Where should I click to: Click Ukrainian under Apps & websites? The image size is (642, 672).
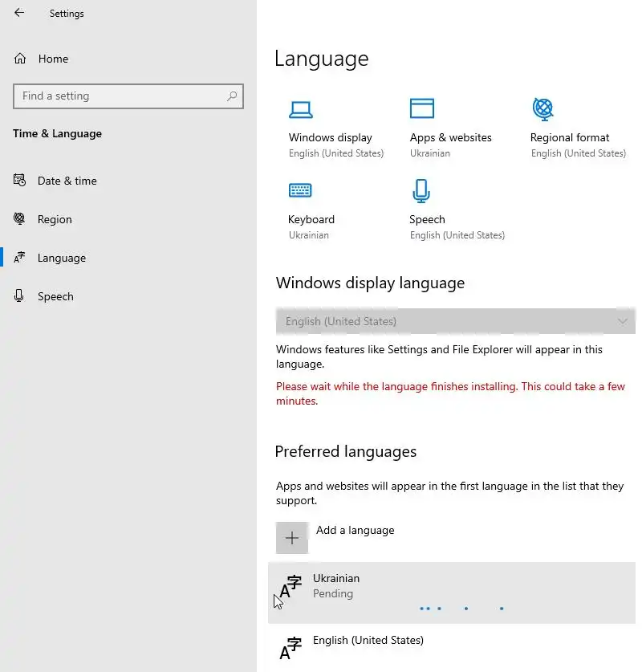point(430,153)
